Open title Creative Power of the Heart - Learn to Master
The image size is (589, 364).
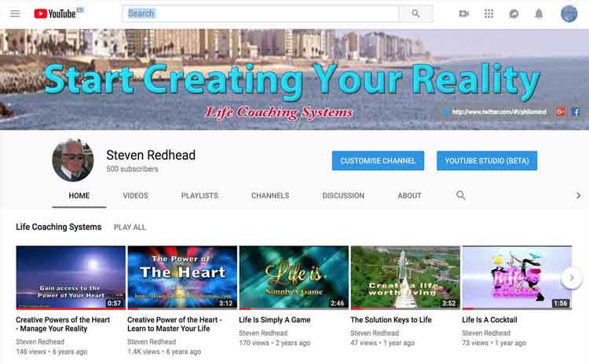pos(174,324)
